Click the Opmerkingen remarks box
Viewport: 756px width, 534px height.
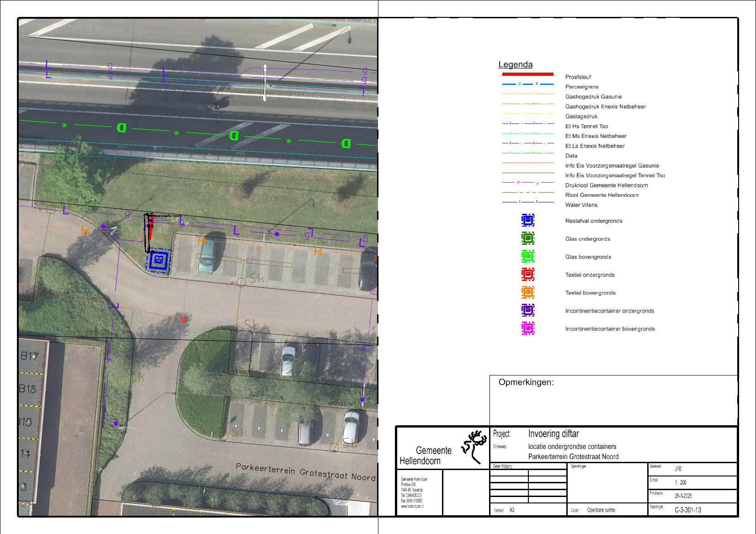[613, 401]
